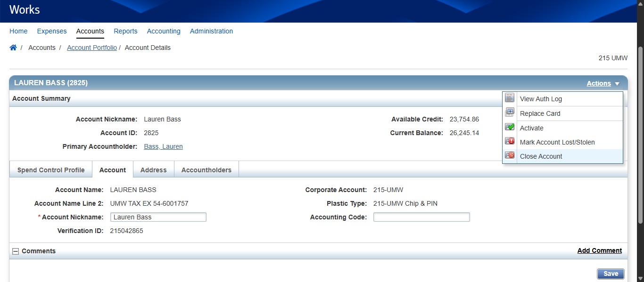Click the home breadcrumb icon
644x282 pixels.
point(13,47)
